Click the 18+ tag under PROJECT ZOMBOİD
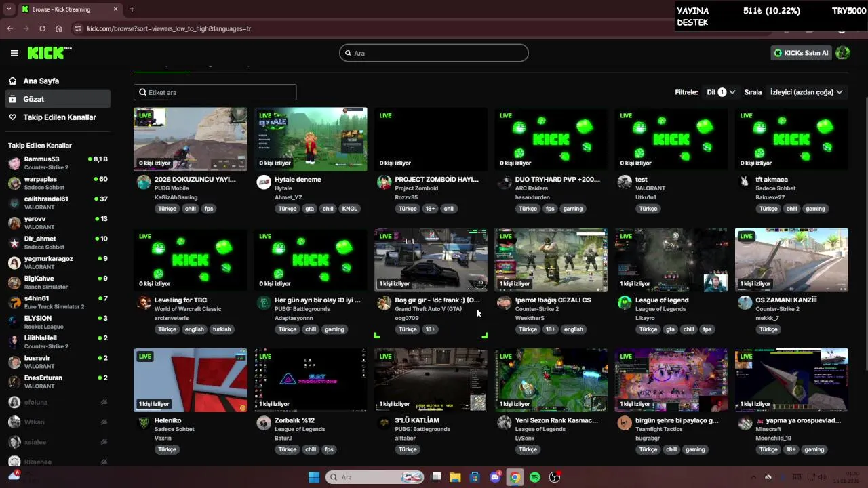The width and height of the screenshot is (868, 488). coord(430,209)
